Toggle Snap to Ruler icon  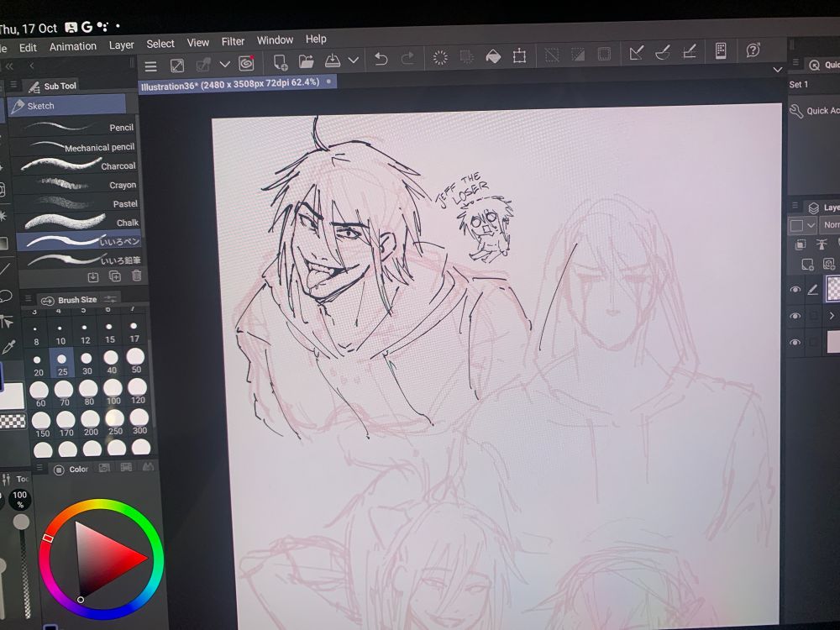[x=637, y=52]
